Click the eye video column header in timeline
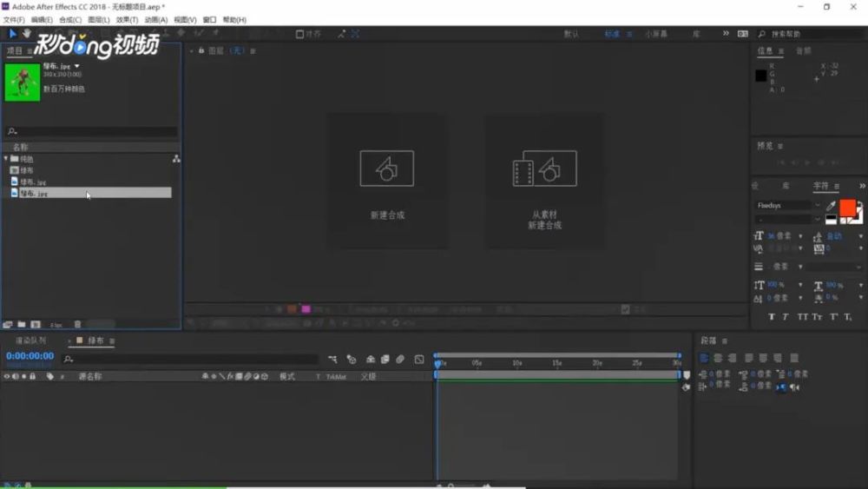 pyautogui.click(x=7, y=377)
